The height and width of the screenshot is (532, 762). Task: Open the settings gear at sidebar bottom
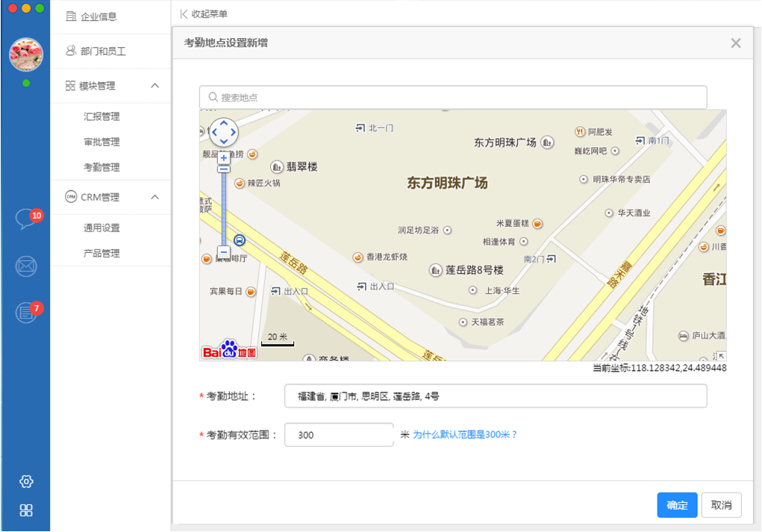25,482
